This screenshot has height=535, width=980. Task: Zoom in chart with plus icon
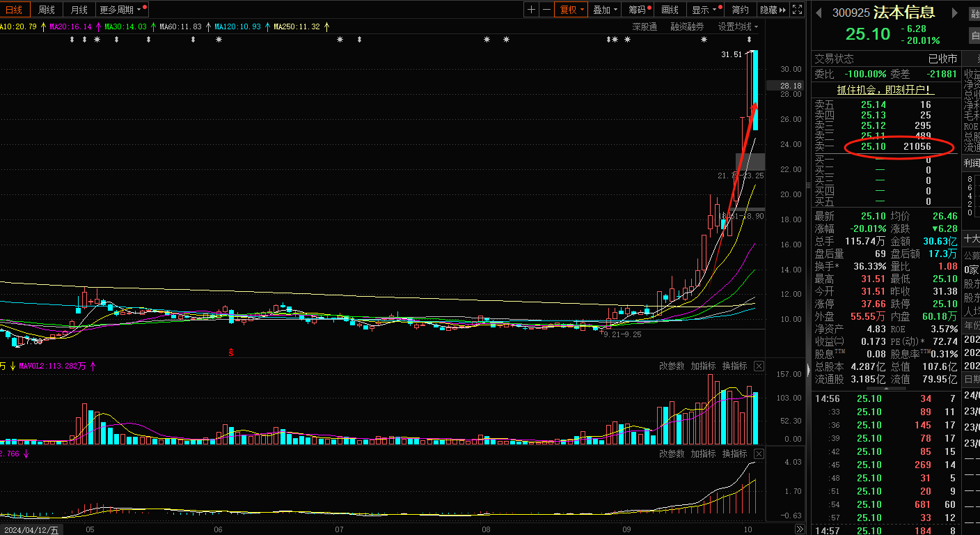click(532, 9)
